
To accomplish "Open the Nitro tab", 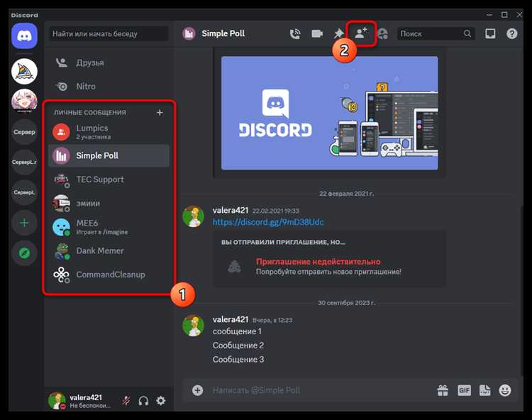I will (x=109, y=87).
